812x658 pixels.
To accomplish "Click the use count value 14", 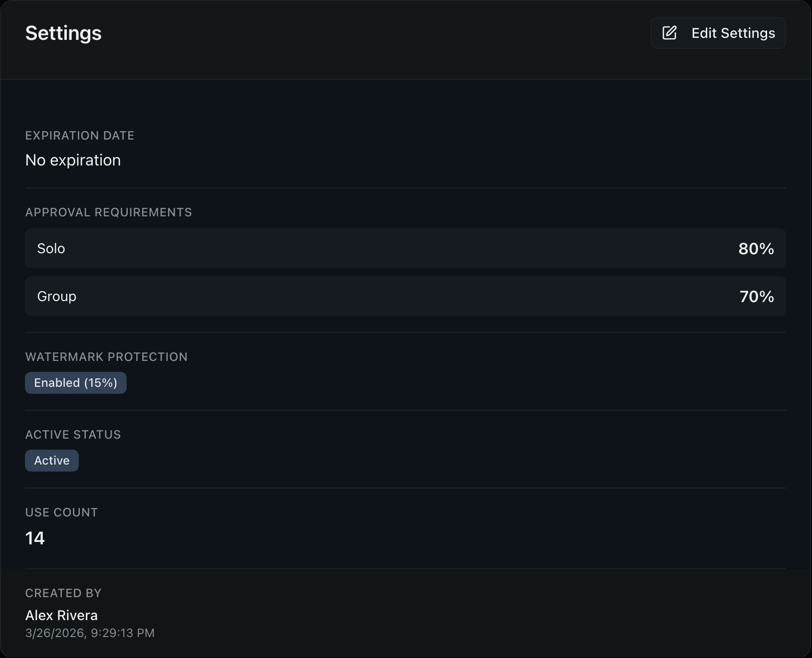I will coord(35,538).
